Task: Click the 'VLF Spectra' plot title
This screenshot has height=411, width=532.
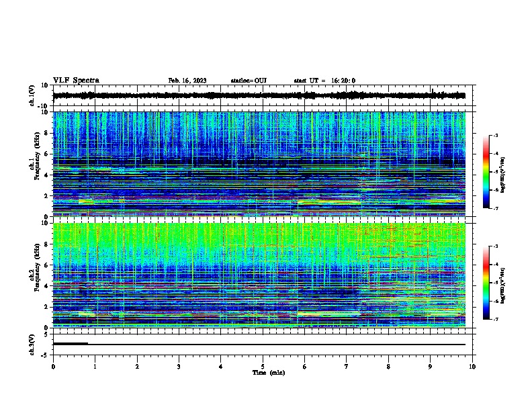Action: tap(76, 81)
